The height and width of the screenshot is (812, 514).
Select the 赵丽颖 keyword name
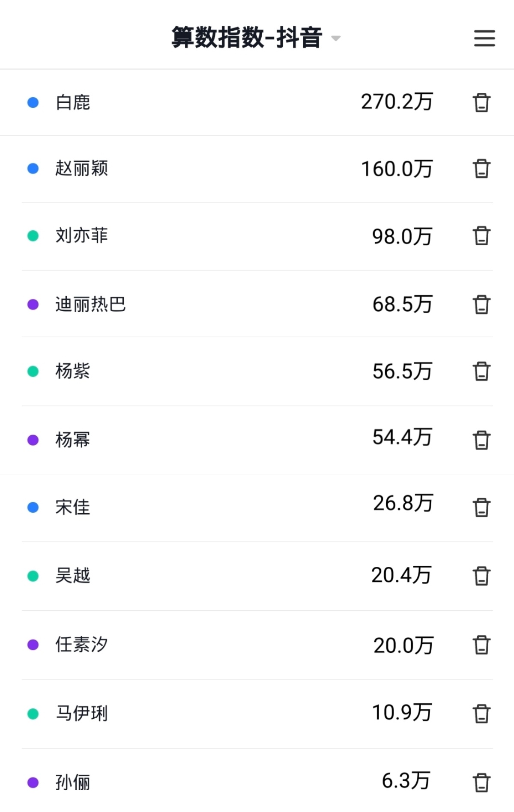coord(81,168)
